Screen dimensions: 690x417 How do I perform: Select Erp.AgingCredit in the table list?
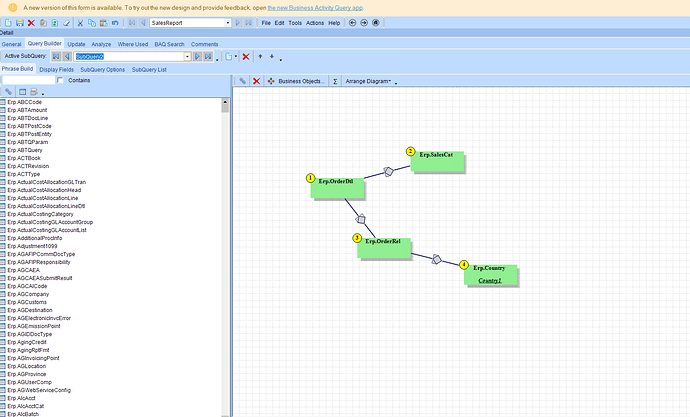coord(27,342)
